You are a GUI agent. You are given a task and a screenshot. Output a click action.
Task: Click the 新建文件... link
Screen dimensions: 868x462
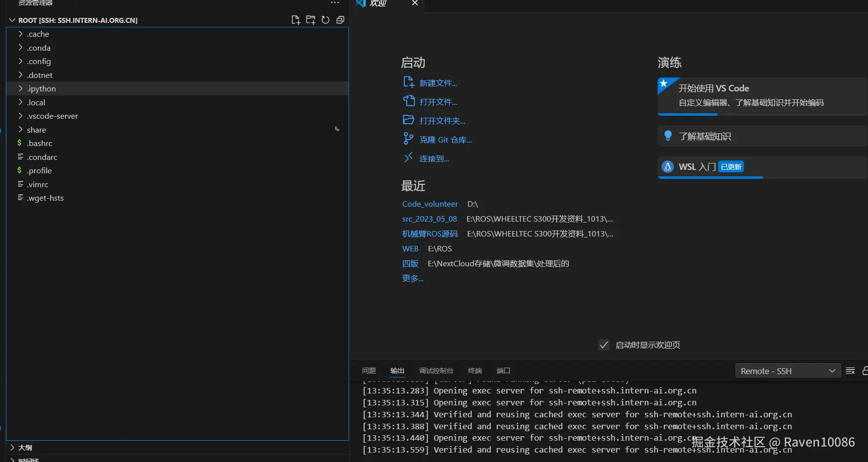pos(438,83)
